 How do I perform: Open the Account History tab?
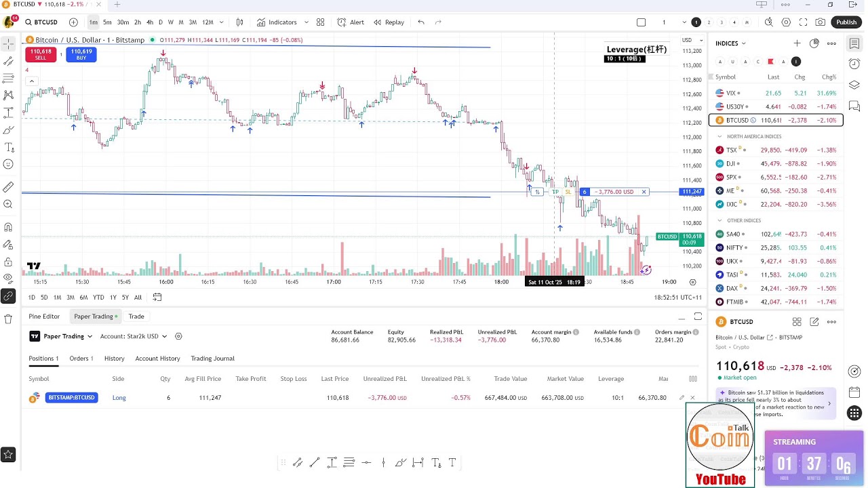(x=157, y=359)
